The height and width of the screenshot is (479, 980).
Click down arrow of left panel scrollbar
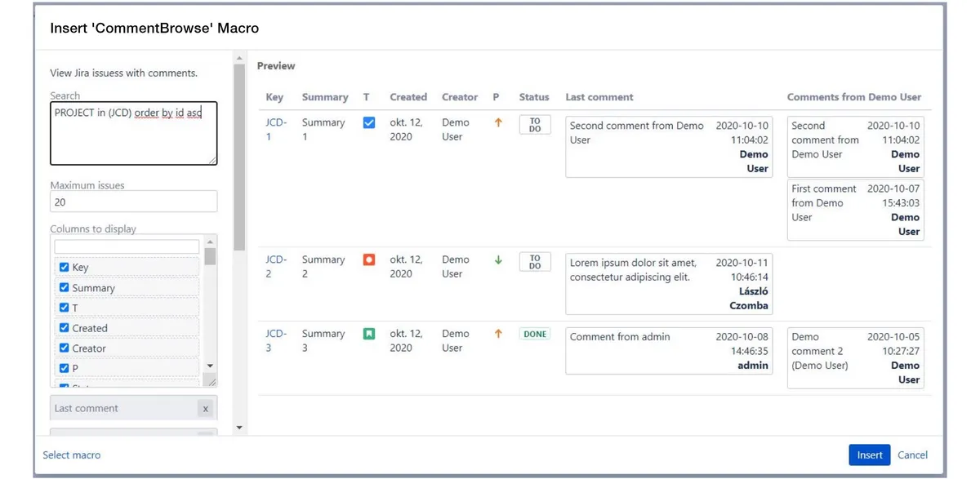point(239,428)
